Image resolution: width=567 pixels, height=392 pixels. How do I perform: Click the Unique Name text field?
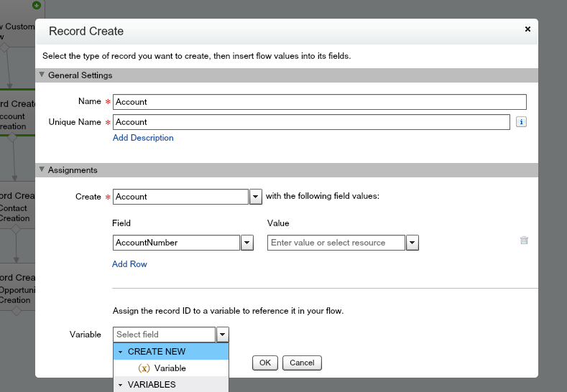(311, 122)
